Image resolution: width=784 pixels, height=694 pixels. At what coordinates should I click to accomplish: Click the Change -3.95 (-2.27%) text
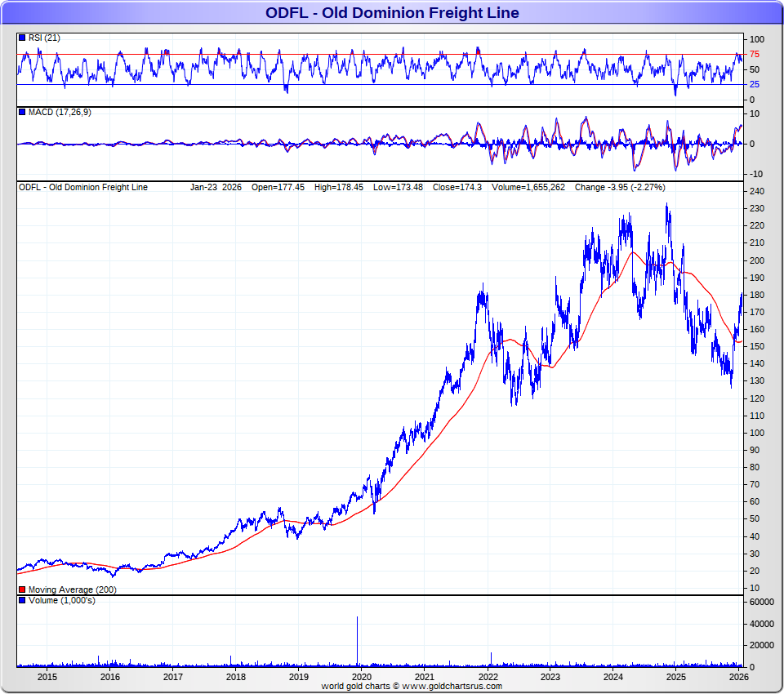620,187
